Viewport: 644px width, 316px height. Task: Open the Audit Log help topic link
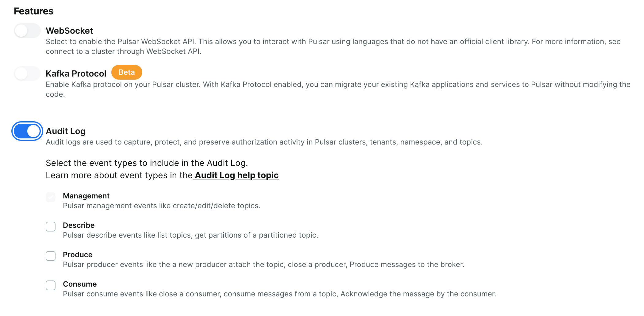[x=236, y=175]
